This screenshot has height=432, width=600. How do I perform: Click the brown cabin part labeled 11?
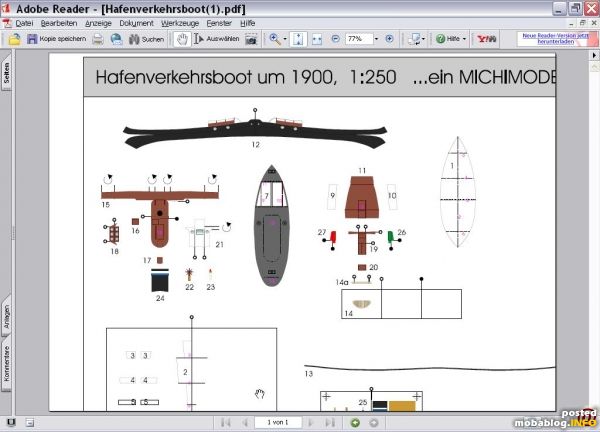pyautogui.click(x=362, y=197)
